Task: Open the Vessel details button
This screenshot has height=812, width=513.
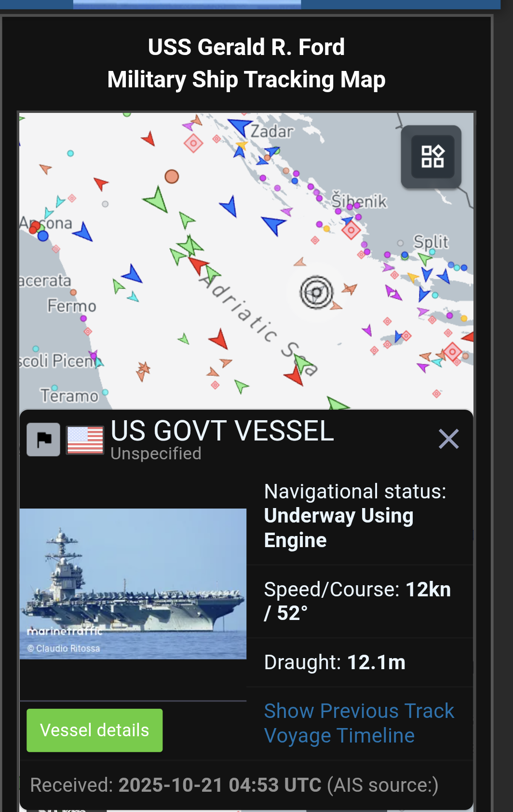Action: pyautogui.click(x=94, y=730)
